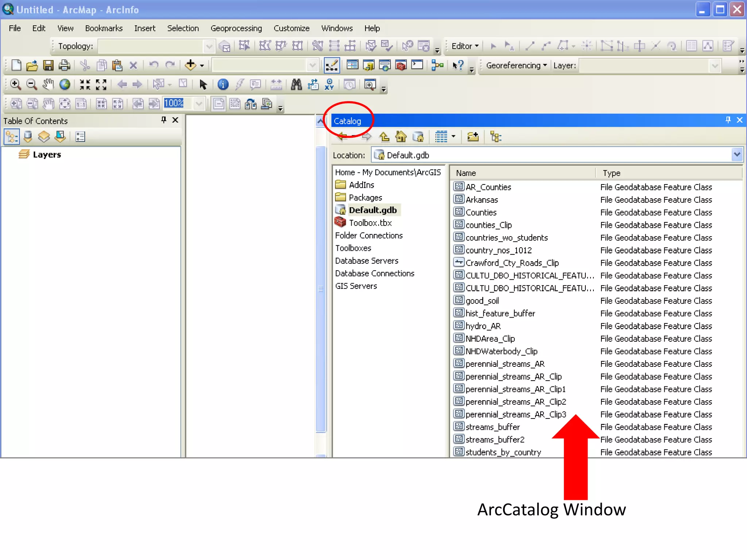The image size is (747, 560).
Task: Open ArcToolbox window icon
Action: 401,65
